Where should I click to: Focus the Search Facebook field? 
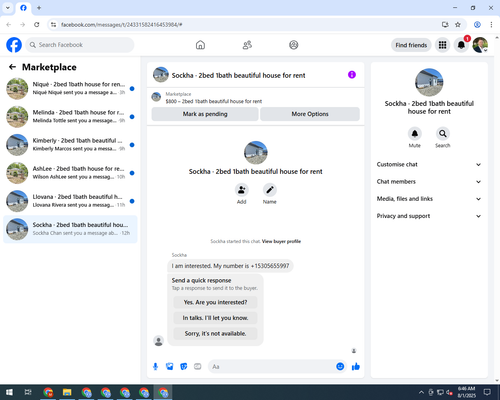[x=80, y=45]
